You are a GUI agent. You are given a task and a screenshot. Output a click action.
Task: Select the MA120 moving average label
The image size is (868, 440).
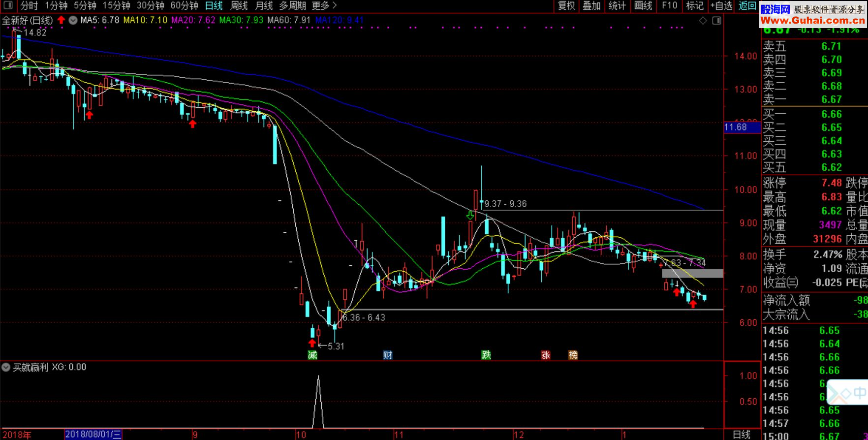340,20
